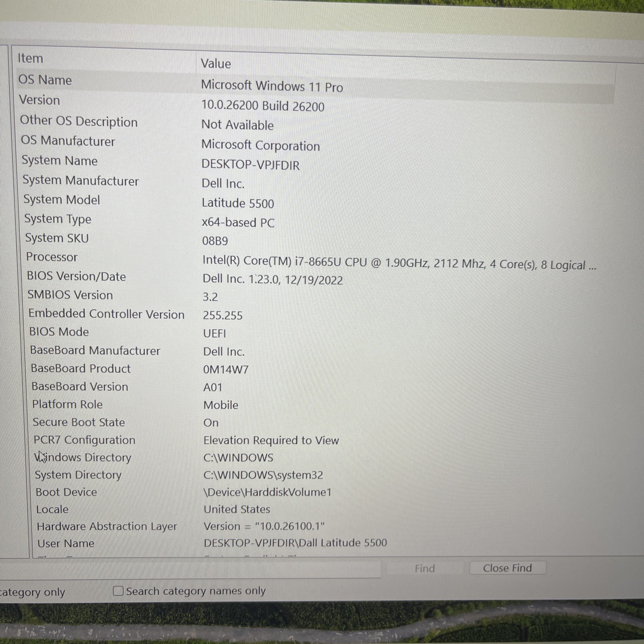Select the 'User Name' row
Image resolution: width=644 pixels, height=644 pixels.
click(66, 543)
